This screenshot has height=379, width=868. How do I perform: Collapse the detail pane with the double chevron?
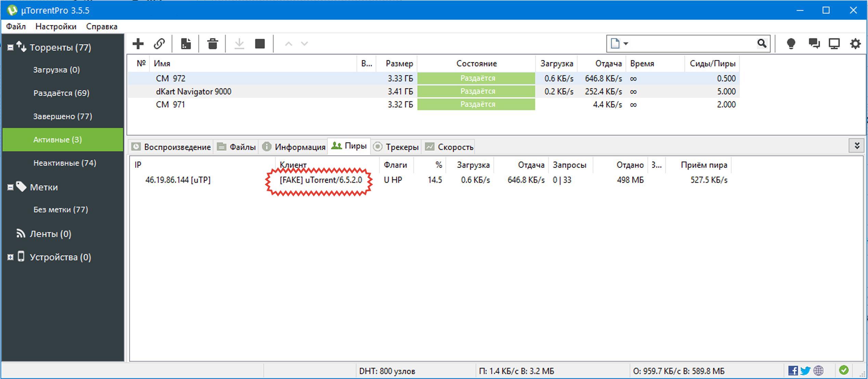pyautogui.click(x=857, y=146)
